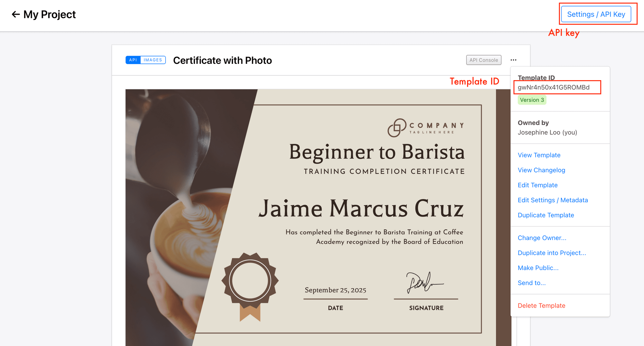Click the Certificate with Photo title
Screen dimensions: 644x346
(x=223, y=60)
